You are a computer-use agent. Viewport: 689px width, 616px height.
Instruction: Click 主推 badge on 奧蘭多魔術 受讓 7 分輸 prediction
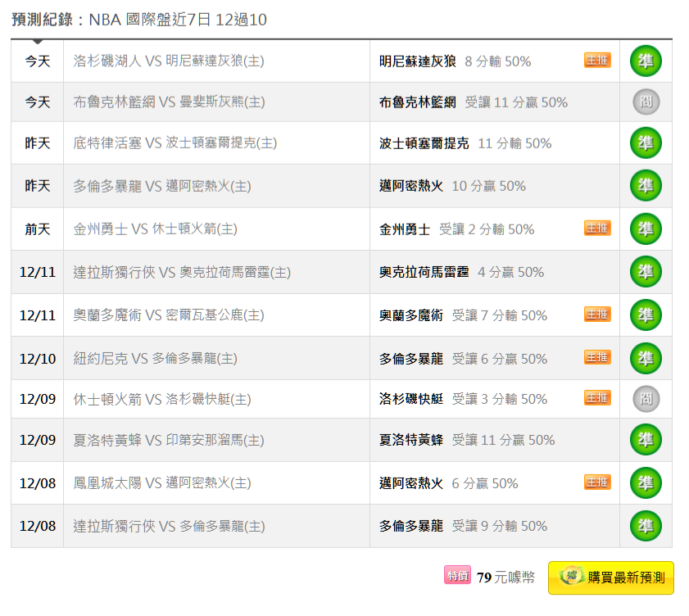(x=597, y=315)
